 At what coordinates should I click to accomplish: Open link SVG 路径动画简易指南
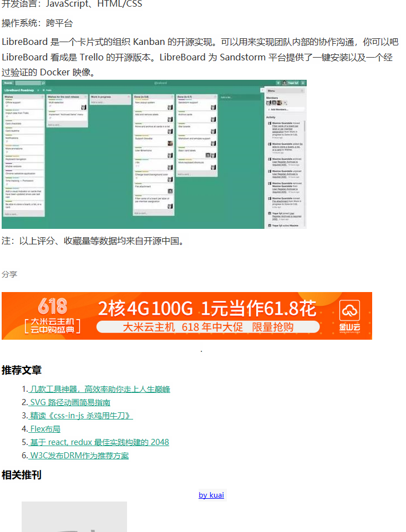69,402
